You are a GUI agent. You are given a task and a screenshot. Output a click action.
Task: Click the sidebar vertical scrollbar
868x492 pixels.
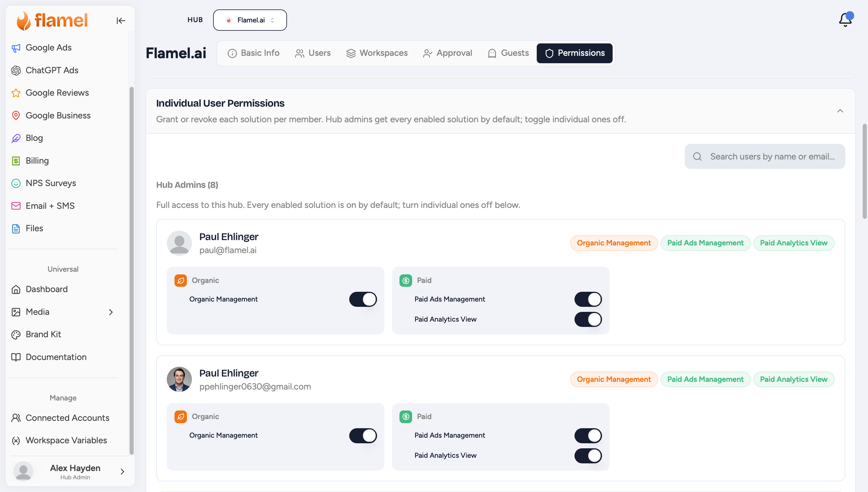click(x=131, y=271)
